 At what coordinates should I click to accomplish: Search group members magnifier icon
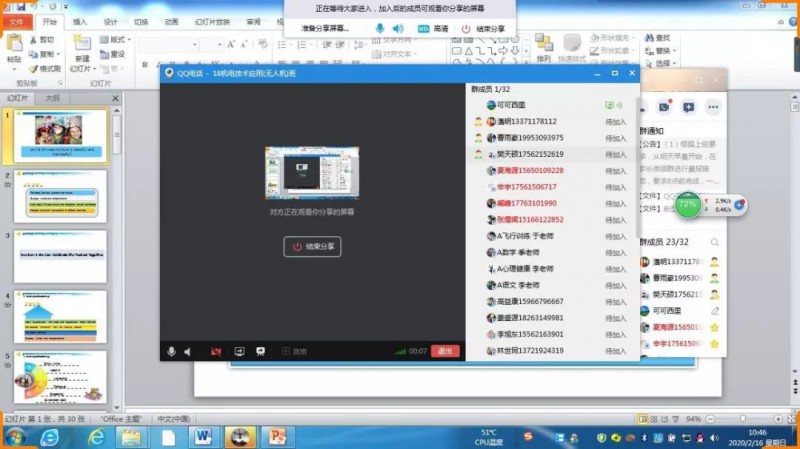714,242
